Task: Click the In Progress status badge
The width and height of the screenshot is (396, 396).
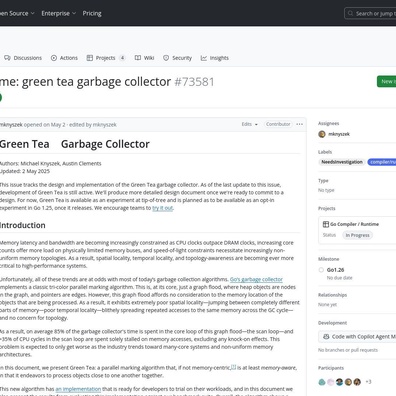Action: pyautogui.click(x=357, y=235)
